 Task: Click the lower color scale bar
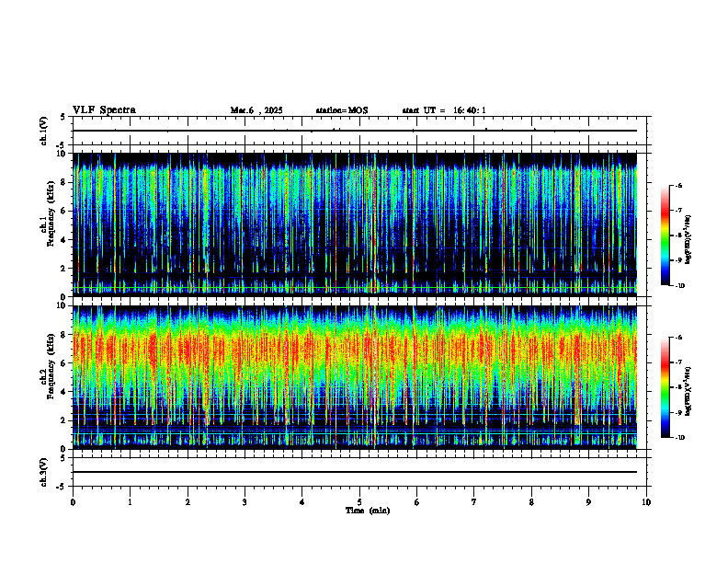click(x=665, y=387)
